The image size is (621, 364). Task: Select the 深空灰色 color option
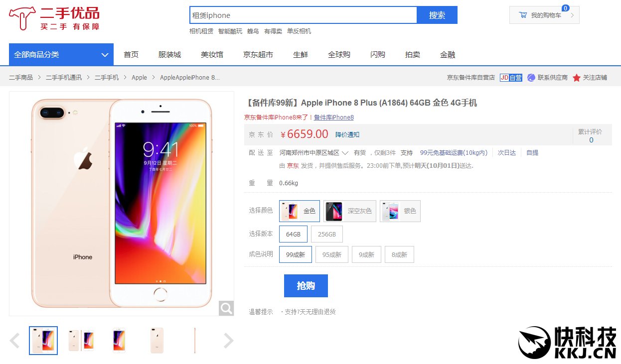[350, 211]
